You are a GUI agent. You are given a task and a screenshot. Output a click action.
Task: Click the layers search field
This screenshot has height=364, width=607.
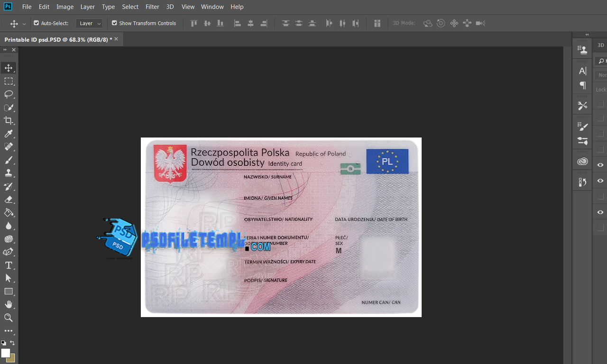(601, 61)
